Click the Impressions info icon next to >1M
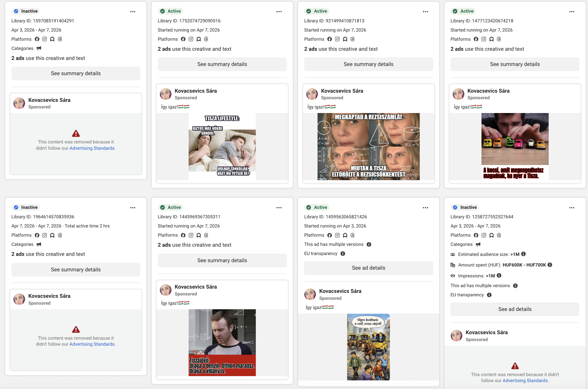Image resolution: width=588 pixels, height=389 pixels. tap(499, 276)
